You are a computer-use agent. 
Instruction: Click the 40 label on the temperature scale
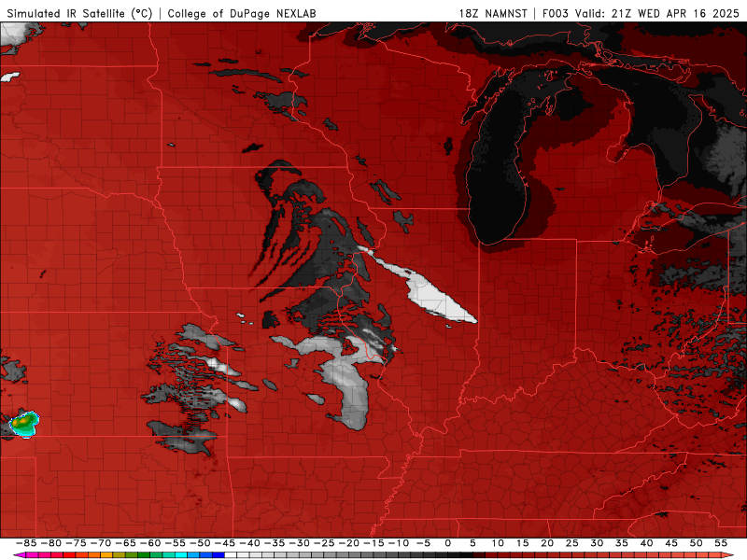[x=646, y=543]
